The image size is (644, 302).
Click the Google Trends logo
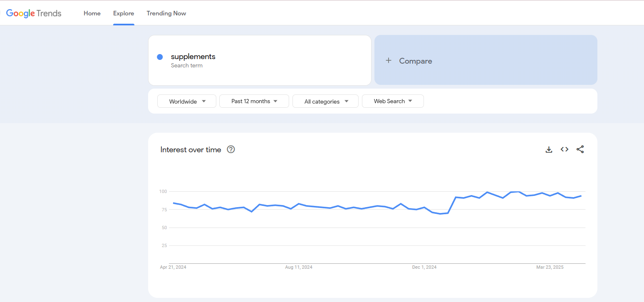[34, 13]
